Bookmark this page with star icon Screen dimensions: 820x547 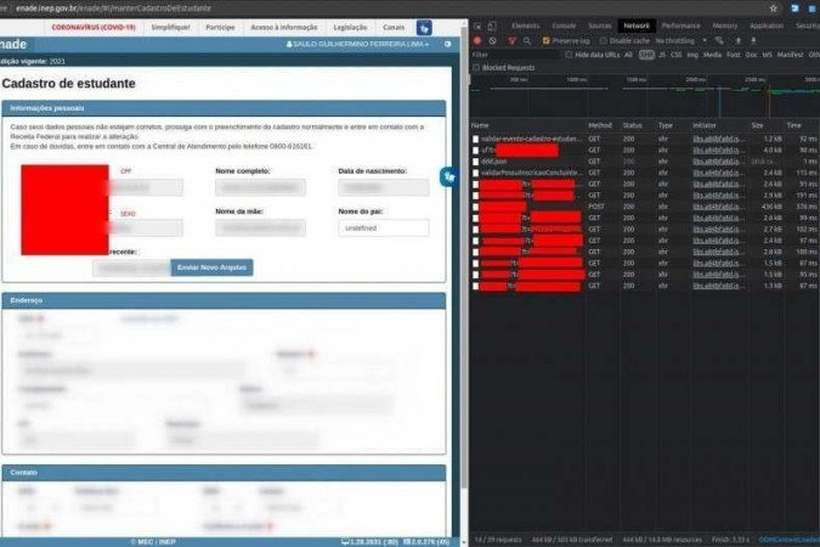click(x=772, y=7)
